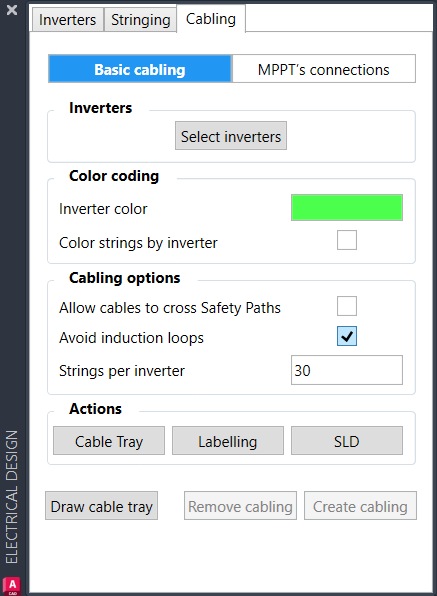This screenshot has height=596, width=437.
Task: Generate the SLD diagram
Action: coord(347,441)
